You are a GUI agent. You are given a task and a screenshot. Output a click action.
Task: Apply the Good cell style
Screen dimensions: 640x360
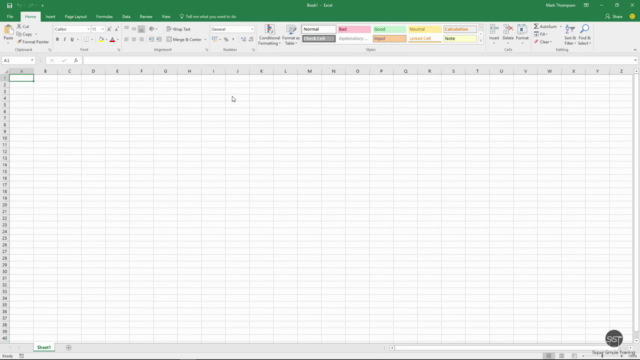tap(389, 29)
